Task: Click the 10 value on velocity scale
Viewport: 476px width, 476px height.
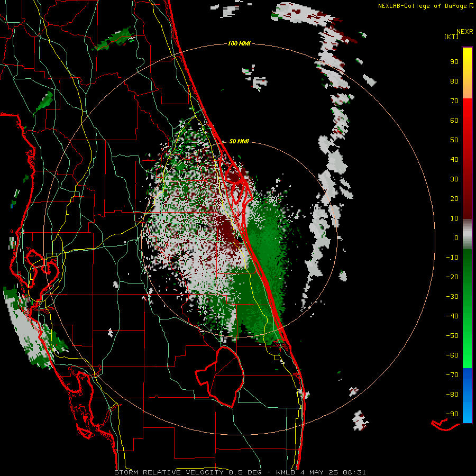Action: (x=454, y=218)
